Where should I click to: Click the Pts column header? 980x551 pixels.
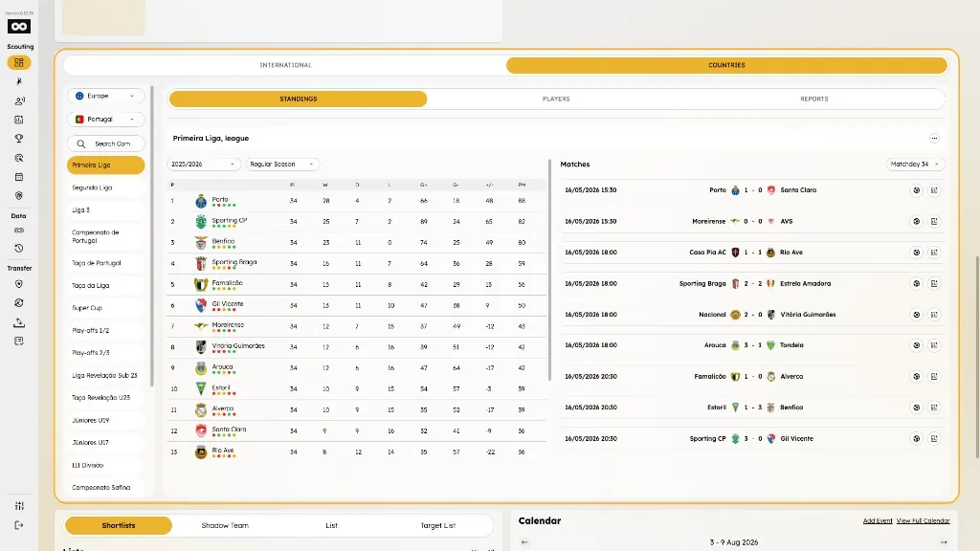[522, 185]
